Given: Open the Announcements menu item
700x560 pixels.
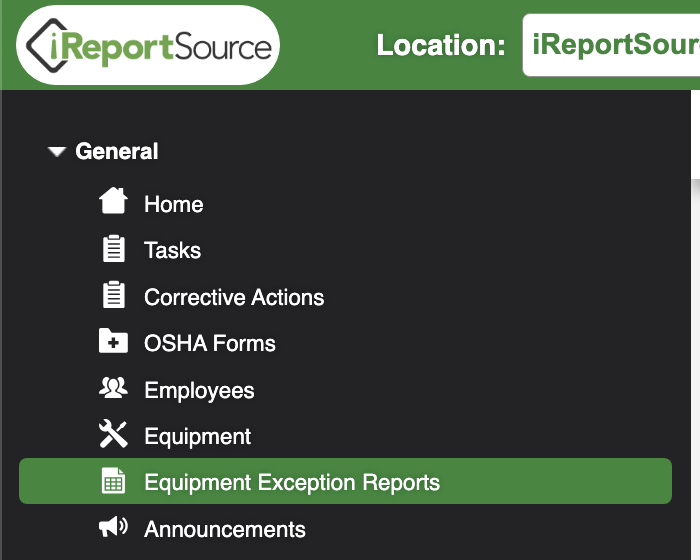Looking at the screenshot, I should [225, 530].
